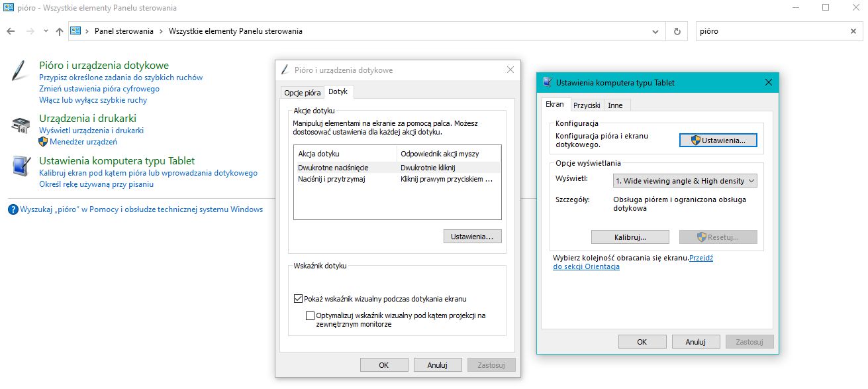Refresh the view using the refresh icon

[677, 30]
